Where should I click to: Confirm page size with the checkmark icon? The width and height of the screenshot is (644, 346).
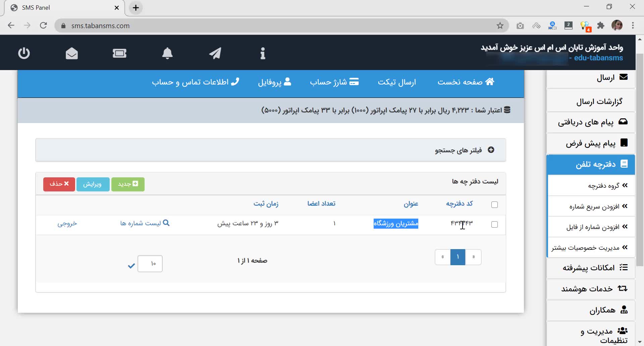[x=131, y=266]
